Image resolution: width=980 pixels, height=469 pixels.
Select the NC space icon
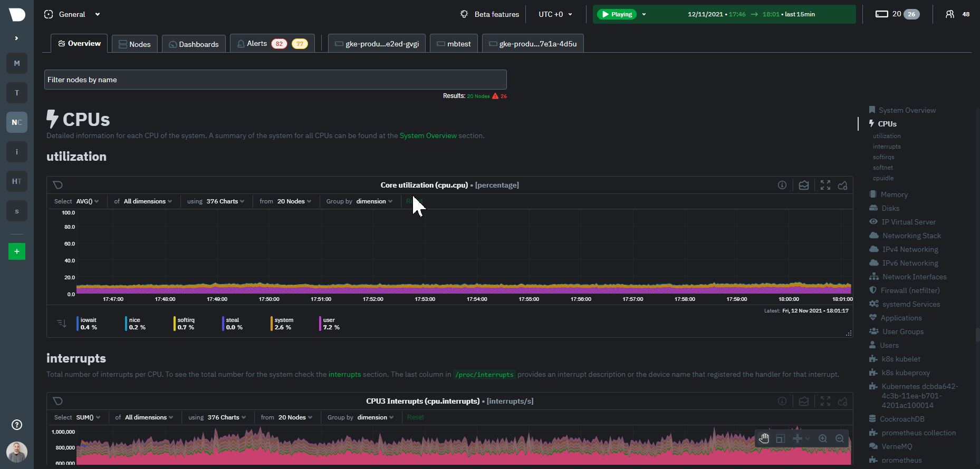coord(17,122)
